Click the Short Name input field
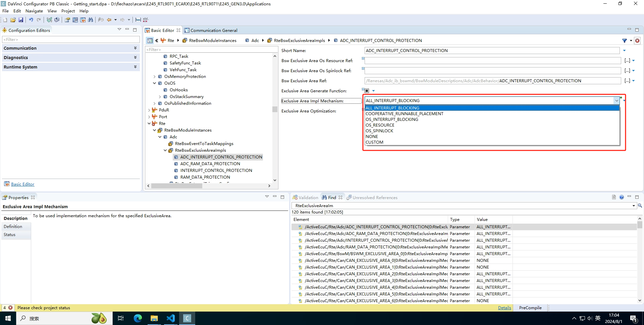Image resolution: width=644 pixels, height=325 pixels. (491, 51)
